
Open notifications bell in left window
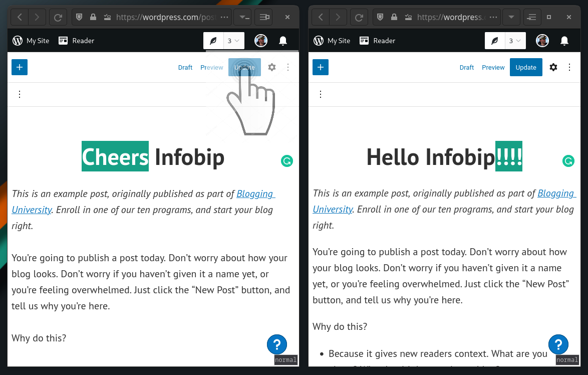point(283,41)
